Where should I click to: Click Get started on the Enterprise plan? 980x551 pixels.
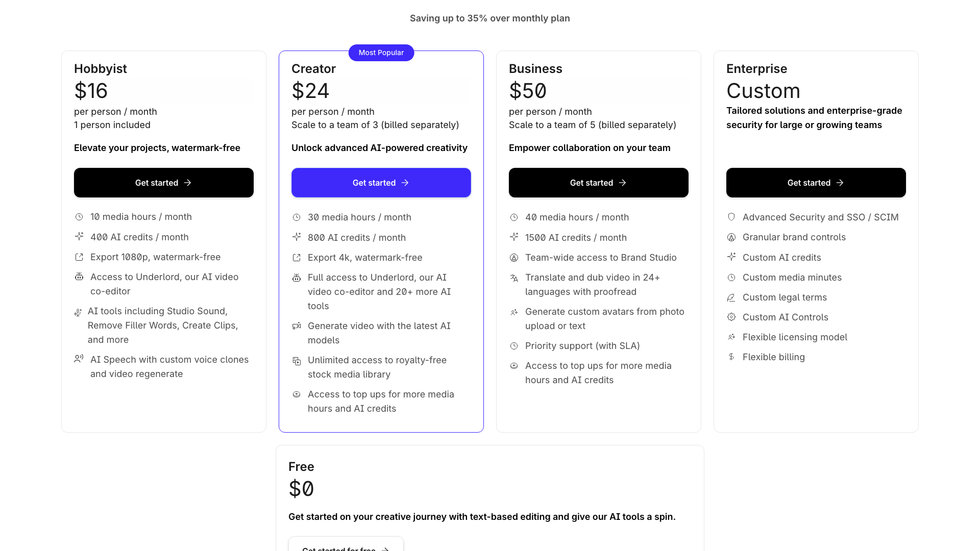[816, 183]
